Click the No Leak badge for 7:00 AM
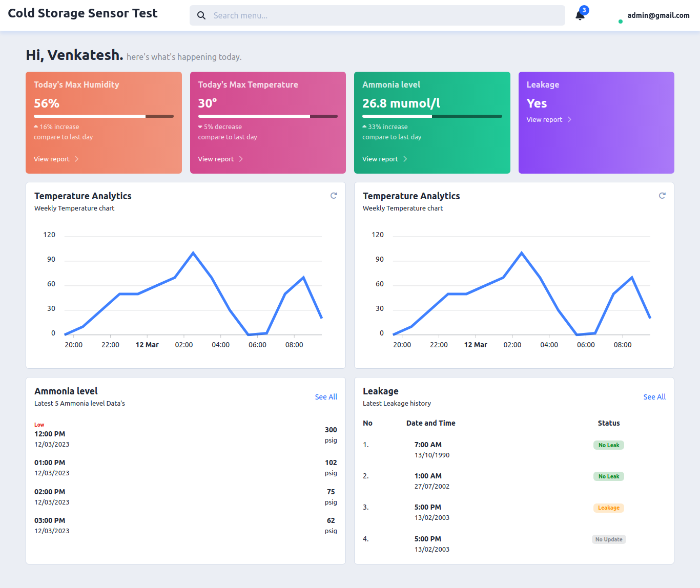The height and width of the screenshot is (588, 700). tap(609, 445)
